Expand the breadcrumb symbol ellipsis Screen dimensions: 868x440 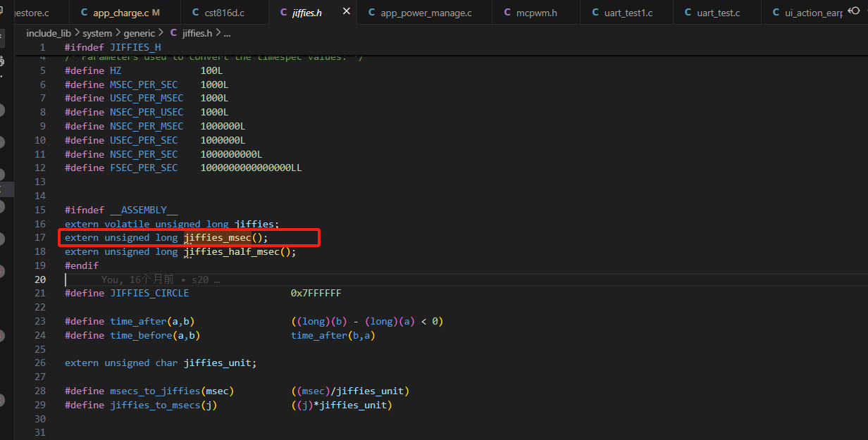(x=227, y=33)
